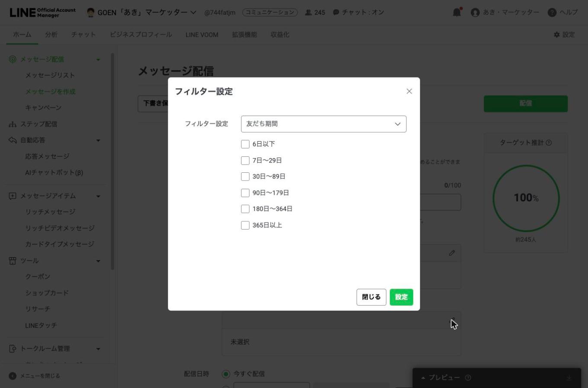Click the preview panel help icon
The width and height of the screenshot is (588, 388).
tap(468, 378)
